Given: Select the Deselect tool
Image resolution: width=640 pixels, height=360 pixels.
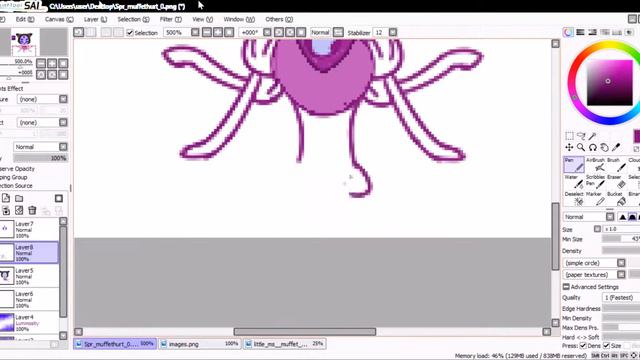Looking at the screenshot, I should coord(574,199).
